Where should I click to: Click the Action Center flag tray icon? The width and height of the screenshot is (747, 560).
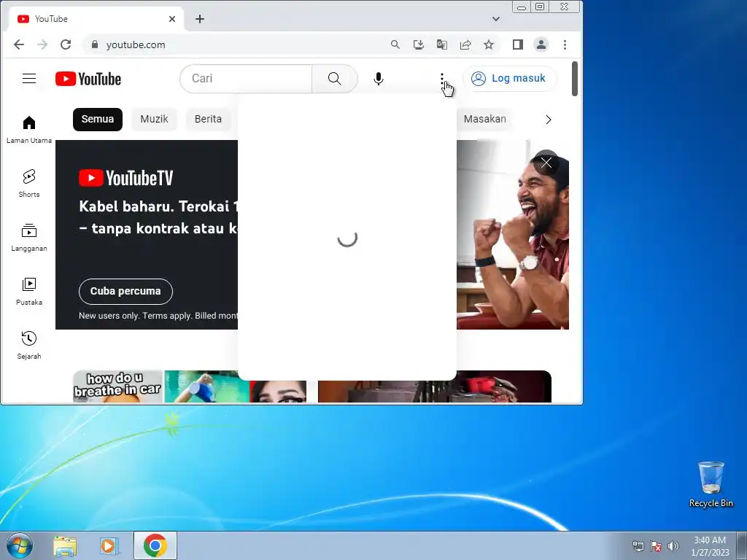pyautogui.click(x=656, y=546)
